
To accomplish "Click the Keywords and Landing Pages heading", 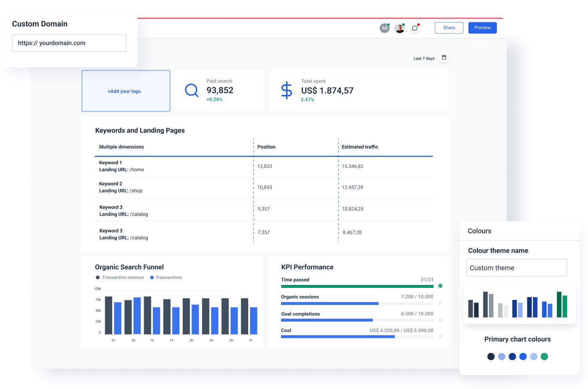I will [140, 131].
